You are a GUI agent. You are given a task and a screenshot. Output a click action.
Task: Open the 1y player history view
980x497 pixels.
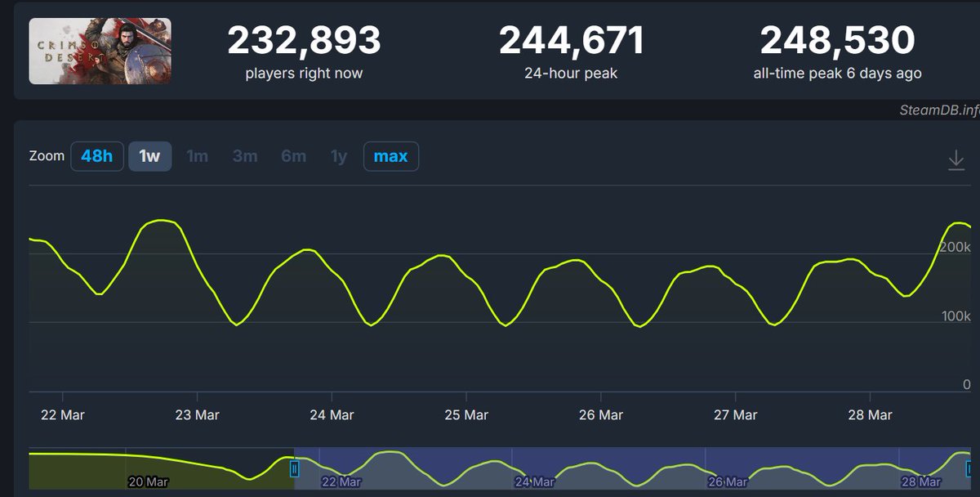click(337, 155)
